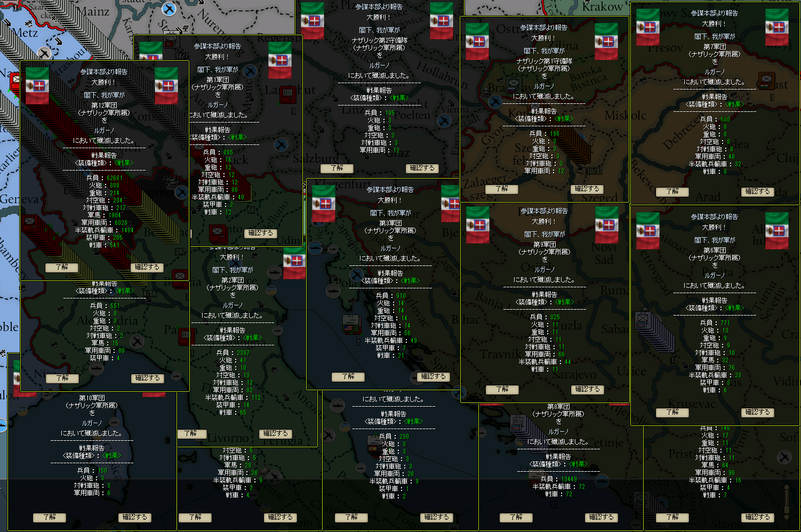Click 確認する in the 第9軍団 report

coord(587,389)
